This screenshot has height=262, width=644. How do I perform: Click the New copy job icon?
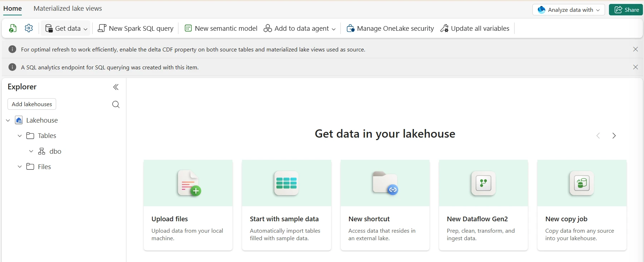[582, 183]
